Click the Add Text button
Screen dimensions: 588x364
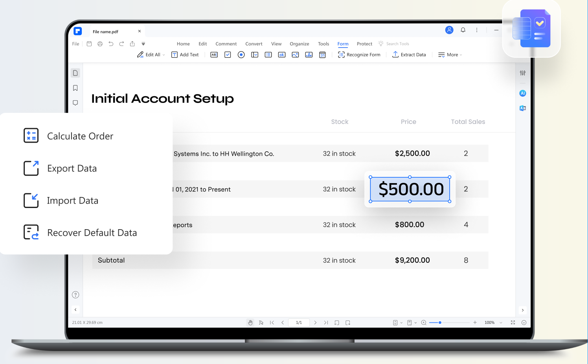[x=185, y=55]
